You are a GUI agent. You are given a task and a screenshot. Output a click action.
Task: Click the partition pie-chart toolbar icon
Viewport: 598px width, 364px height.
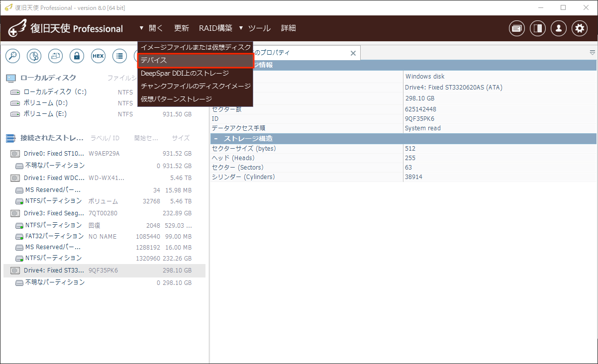tap(34, 56)
